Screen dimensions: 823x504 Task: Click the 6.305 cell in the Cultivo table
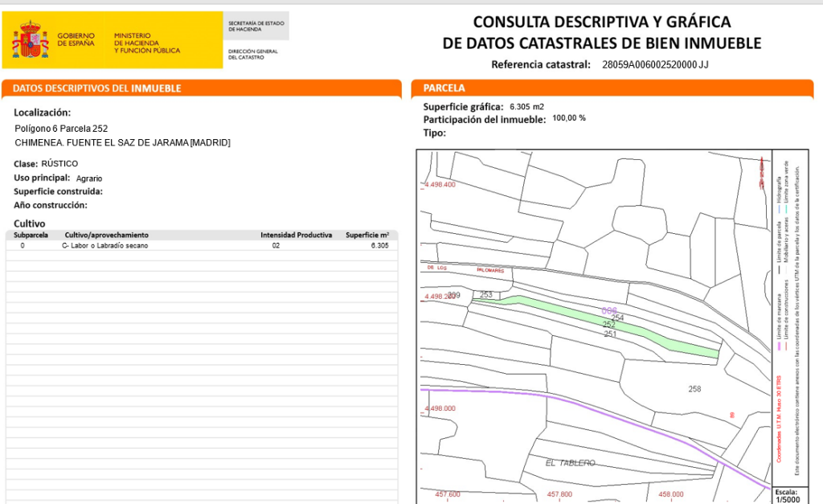tap(380, 246)
